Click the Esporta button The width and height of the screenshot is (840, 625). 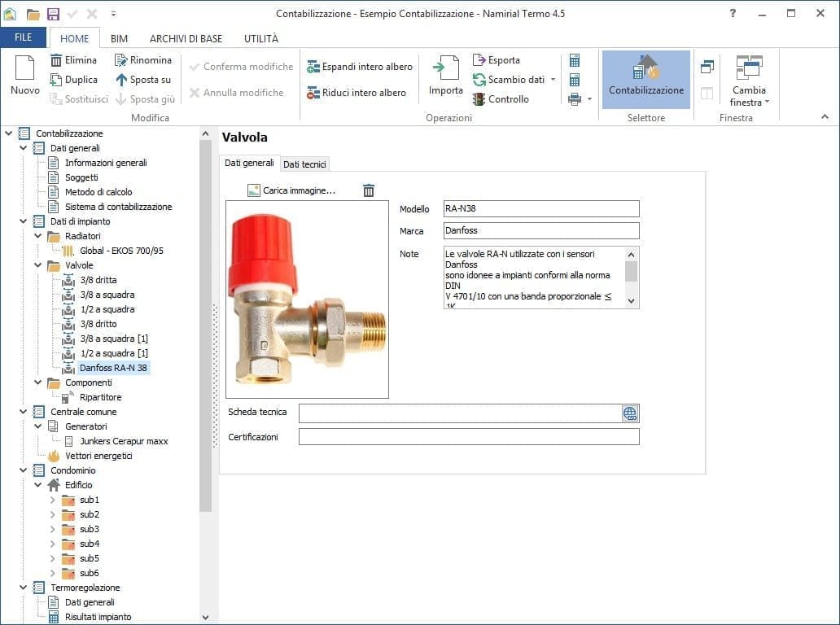pos(496,60)
